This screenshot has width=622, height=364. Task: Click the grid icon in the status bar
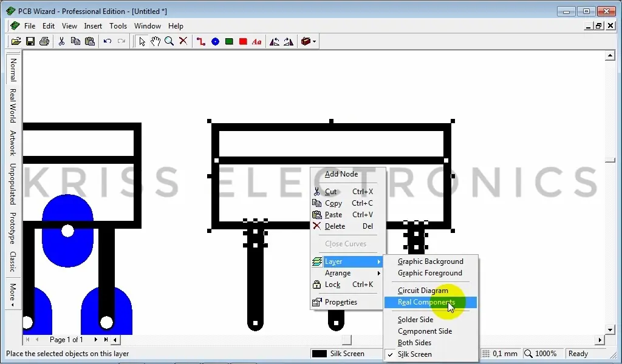[x=485, y=354]
